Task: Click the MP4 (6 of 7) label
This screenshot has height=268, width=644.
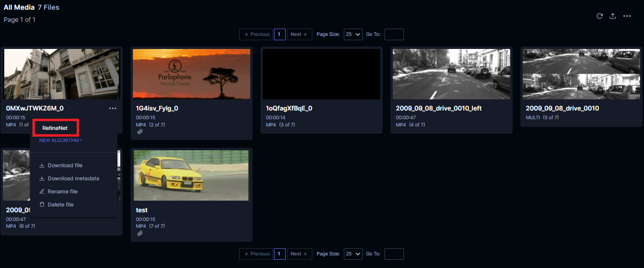Action: click(x=20, y=226)
